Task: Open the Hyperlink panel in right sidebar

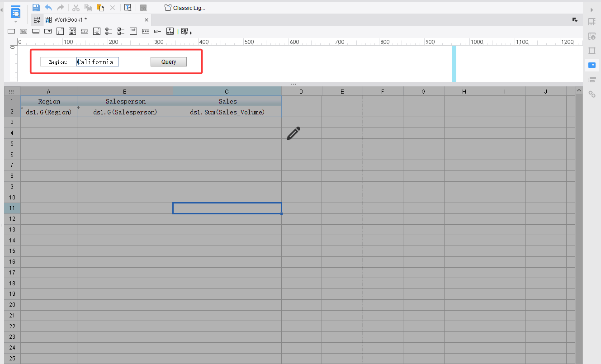Action: 592,94
